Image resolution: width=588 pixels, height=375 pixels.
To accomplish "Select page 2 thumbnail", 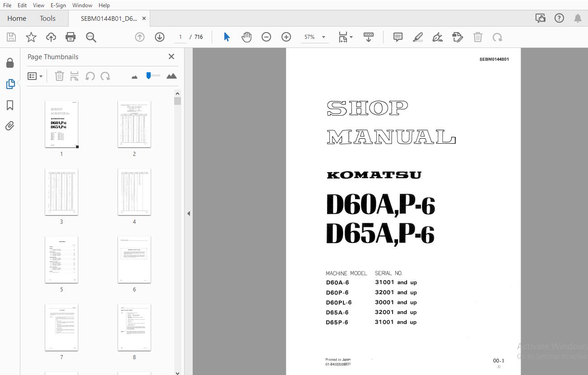I will pyautogui.click(x=134, y=124).
